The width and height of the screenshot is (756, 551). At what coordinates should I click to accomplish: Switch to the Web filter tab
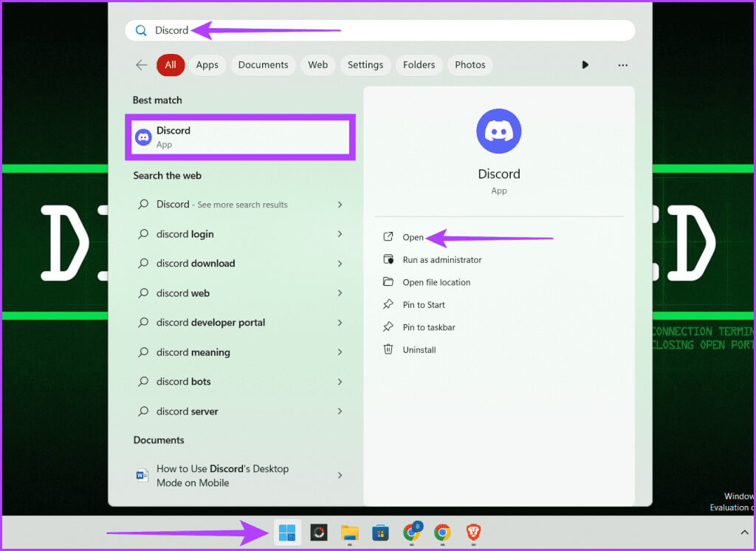pos(317,65)
